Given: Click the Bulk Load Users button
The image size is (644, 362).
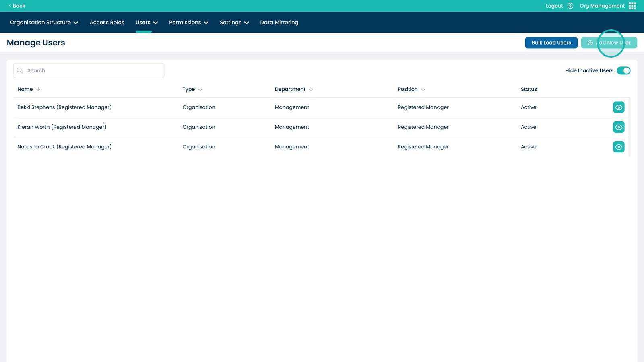Looking at the screenshot, I should tap(551, 43).
